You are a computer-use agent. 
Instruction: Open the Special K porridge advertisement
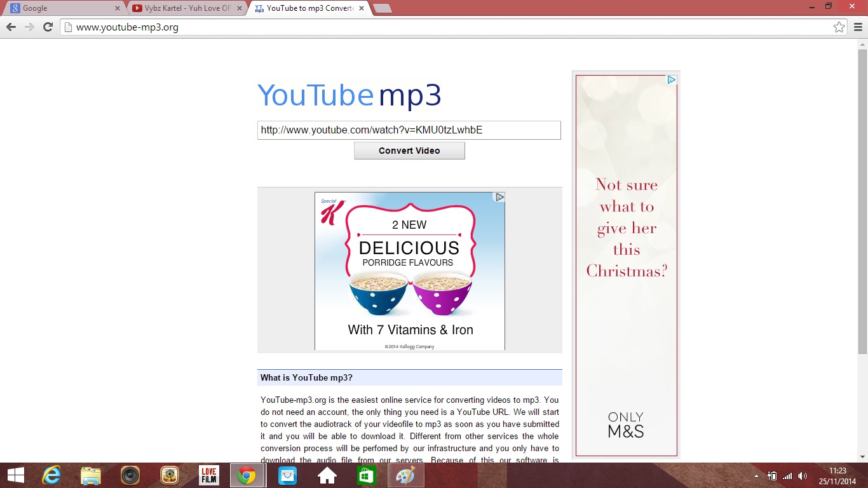(410, 271)
